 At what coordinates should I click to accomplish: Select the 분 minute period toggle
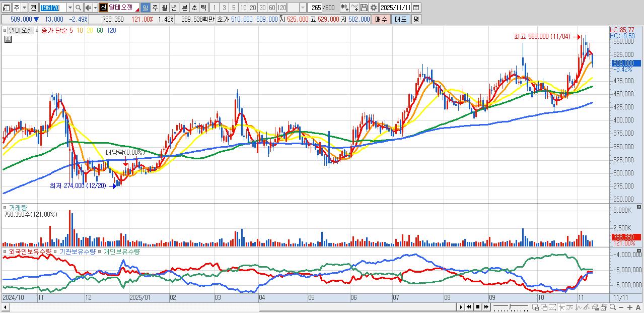[184, 8]
